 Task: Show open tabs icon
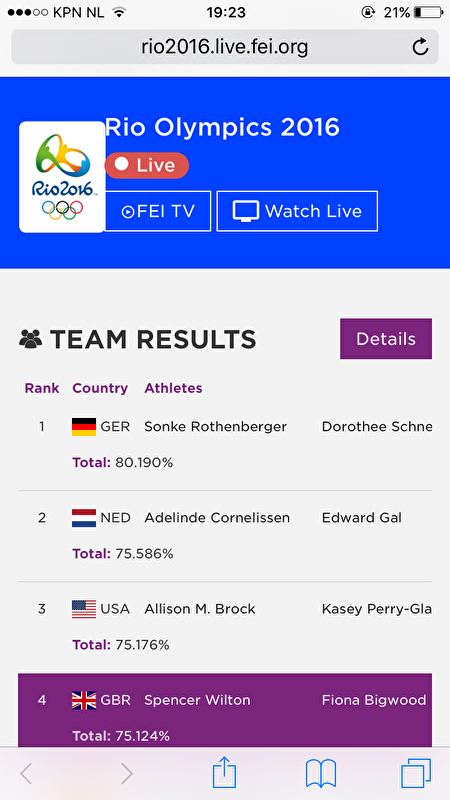(416, 773)
